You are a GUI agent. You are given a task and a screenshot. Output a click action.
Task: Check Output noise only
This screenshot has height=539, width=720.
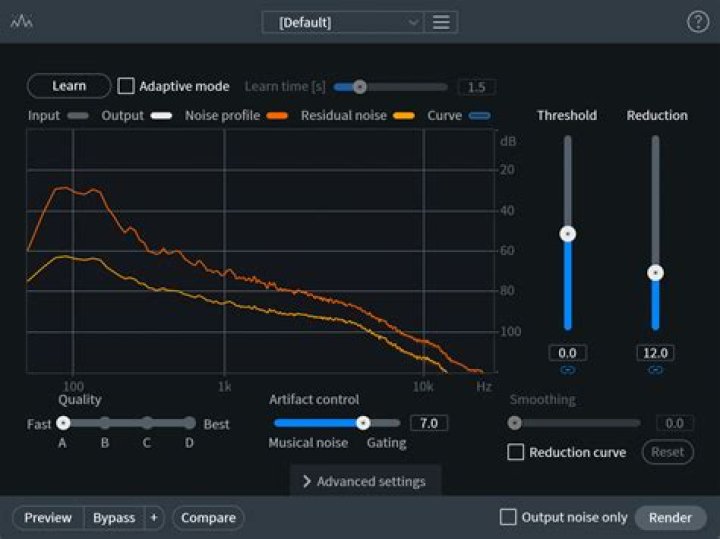point(508,517)
